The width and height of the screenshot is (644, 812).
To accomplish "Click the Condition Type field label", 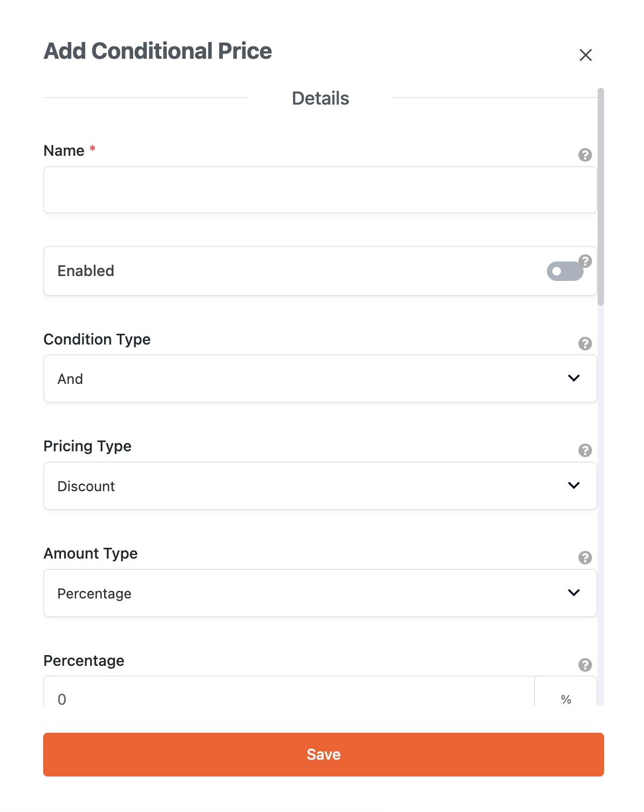I will [97, 339].
